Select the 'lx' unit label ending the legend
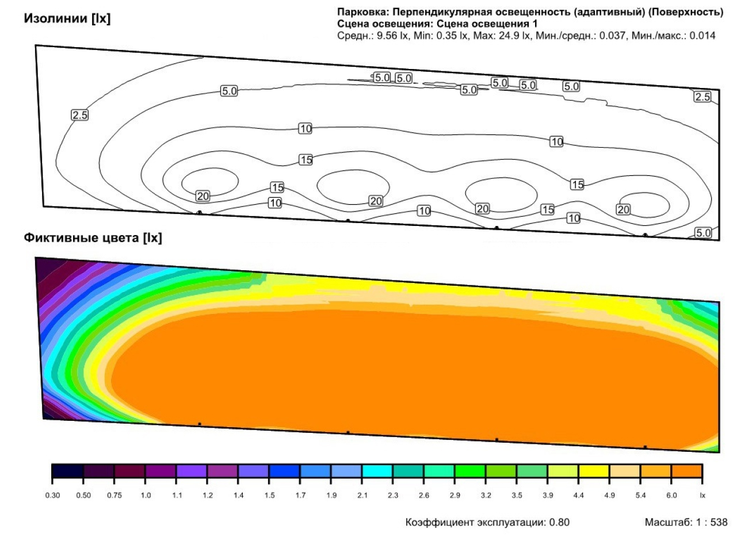756x537 pixels. click(x=702, y=496)
